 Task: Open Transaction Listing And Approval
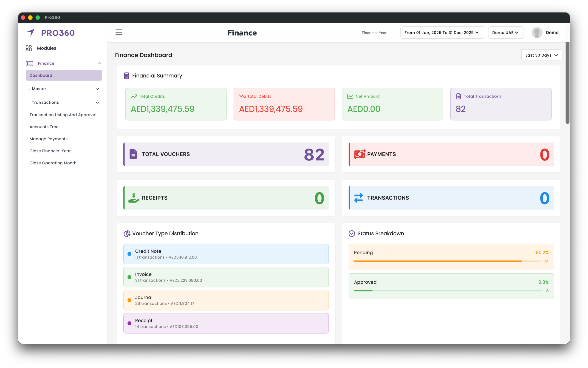coord(63,115)
